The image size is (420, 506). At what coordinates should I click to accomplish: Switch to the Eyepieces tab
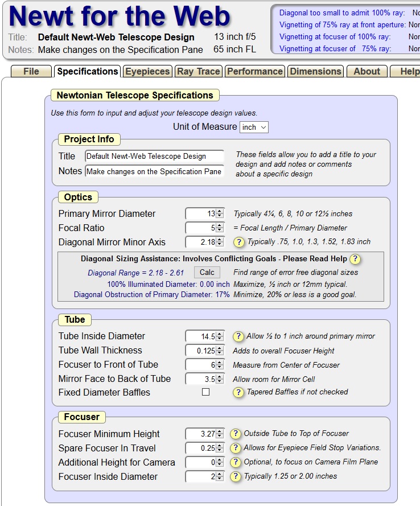coord(147,71)
